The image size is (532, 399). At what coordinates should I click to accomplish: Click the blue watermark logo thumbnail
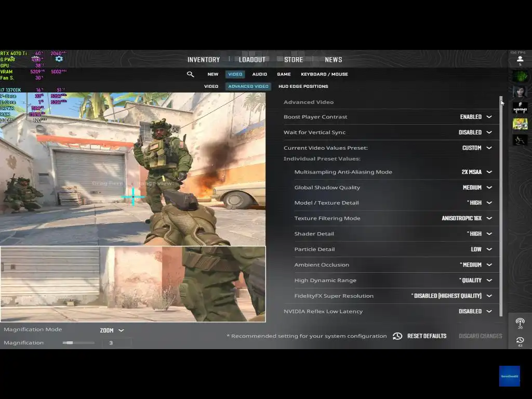[x=509, y=376]
